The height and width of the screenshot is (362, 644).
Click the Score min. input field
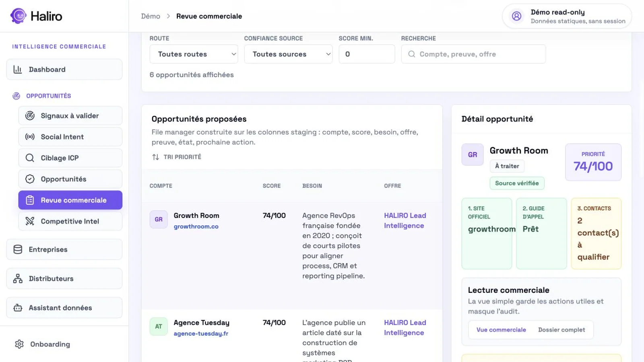367,54
